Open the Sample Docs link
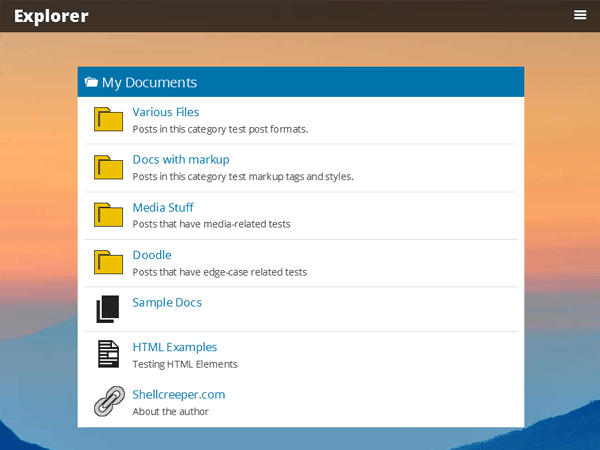600x450 pixels. coord(167,302)
